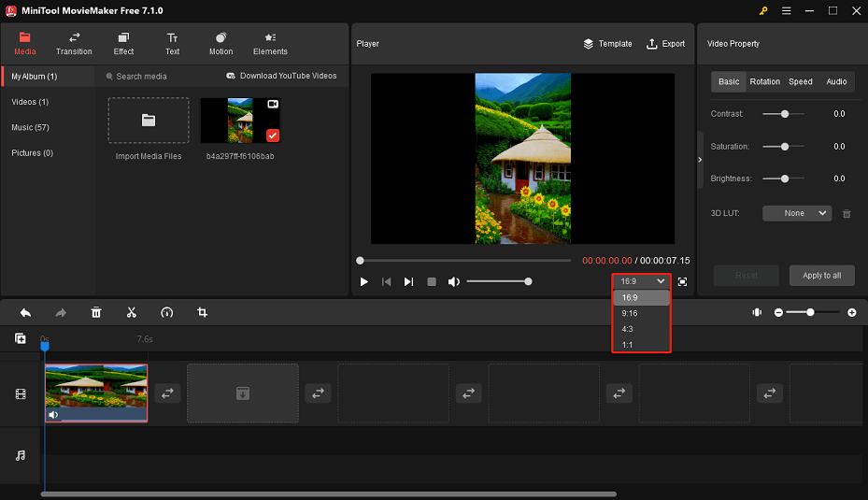The width and height of the screenshot is (868, 500).
Task: Switch to Rotation property tab
Action: click(x=764, y=81)
